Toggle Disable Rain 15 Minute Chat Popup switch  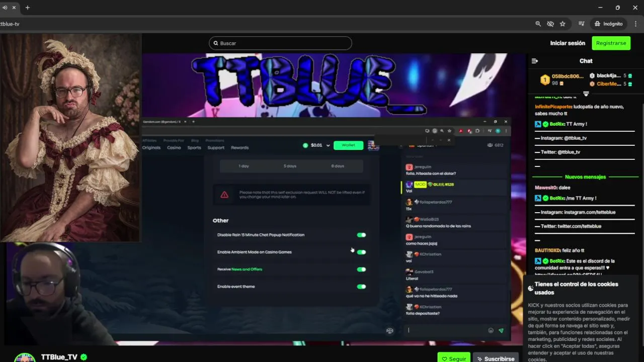click(361, 235)
